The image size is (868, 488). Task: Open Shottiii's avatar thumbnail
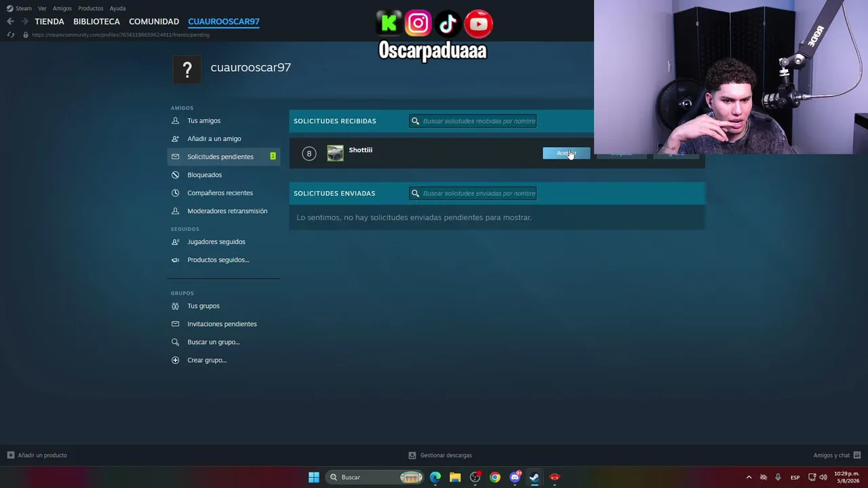coord(335,153)
